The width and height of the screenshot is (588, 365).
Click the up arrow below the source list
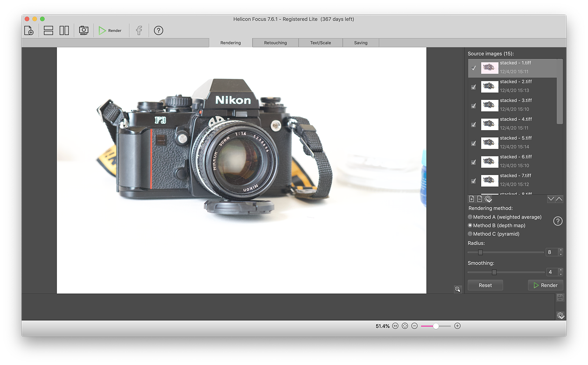[559, 199]
